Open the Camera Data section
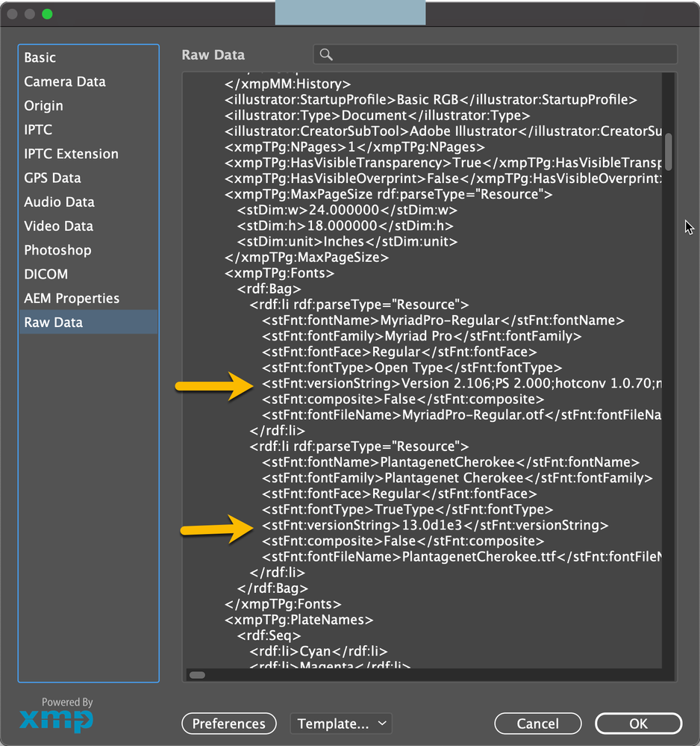 coord(88,82)
